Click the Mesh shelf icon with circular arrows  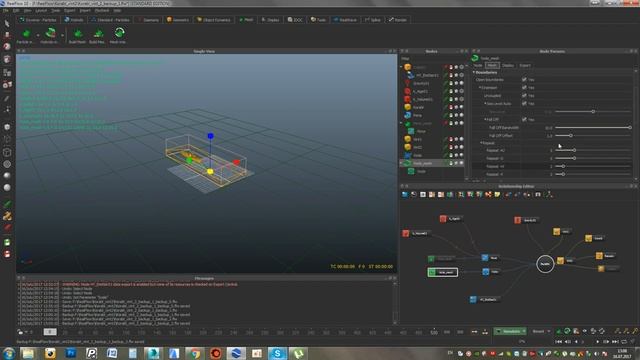click(x=119, y=33)
